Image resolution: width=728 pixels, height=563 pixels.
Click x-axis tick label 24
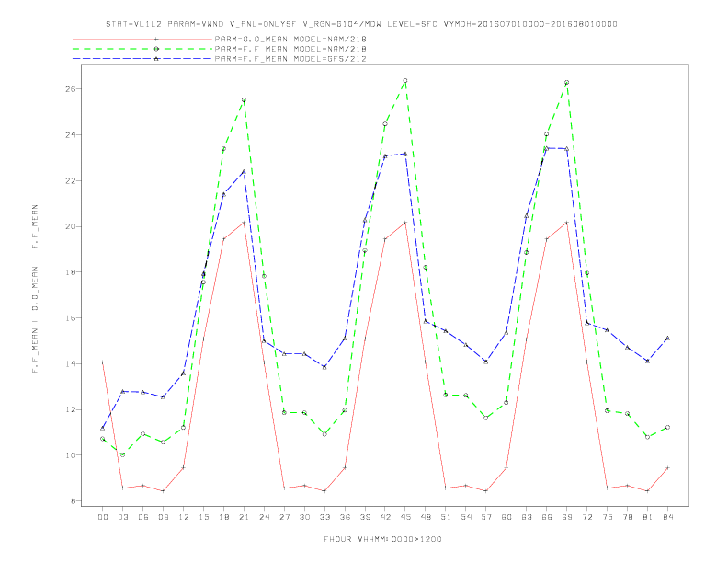coord(264,517)
